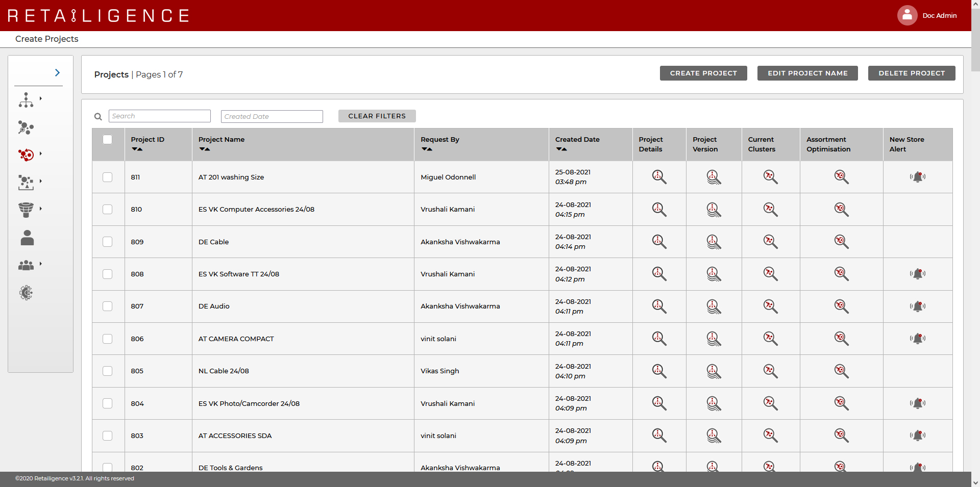Open the cluster bubbles sidebar icon
Image resolution: width=980 pixels, height=487 pixels.
tap(26, 127)
